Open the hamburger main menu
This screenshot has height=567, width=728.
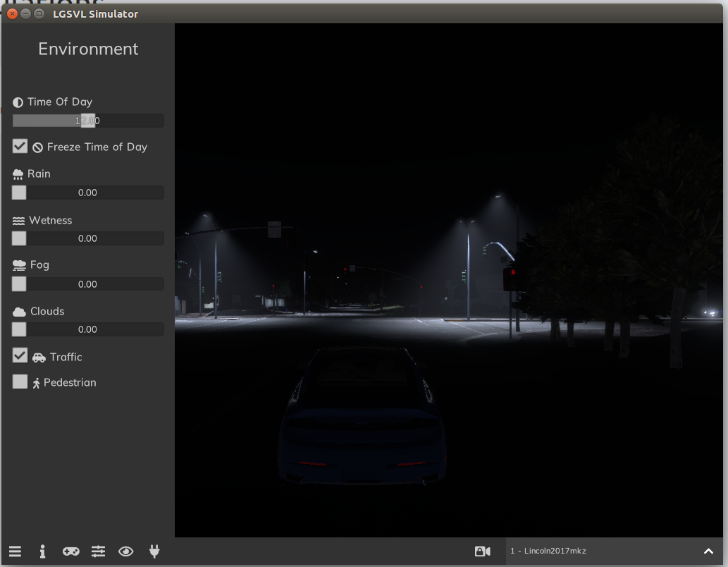tap(15, 551)
